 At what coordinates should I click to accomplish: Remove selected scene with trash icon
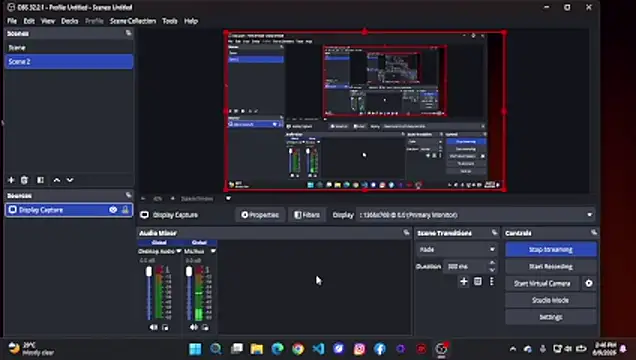(24, 180)
